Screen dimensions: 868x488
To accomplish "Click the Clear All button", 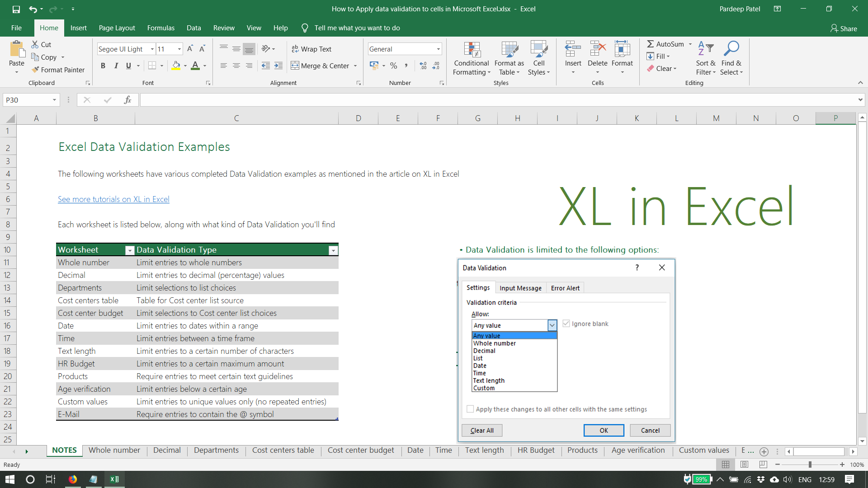I will click(x=481, y=430).
